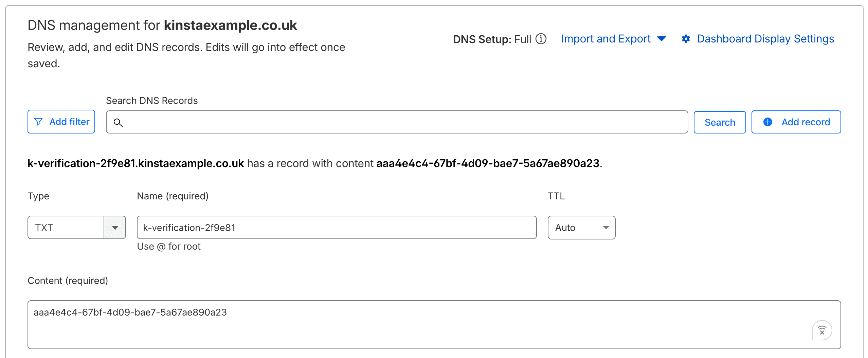868x358 pixels.
Task: Open the Import and Export menu
Action: (x=606, y=38)
